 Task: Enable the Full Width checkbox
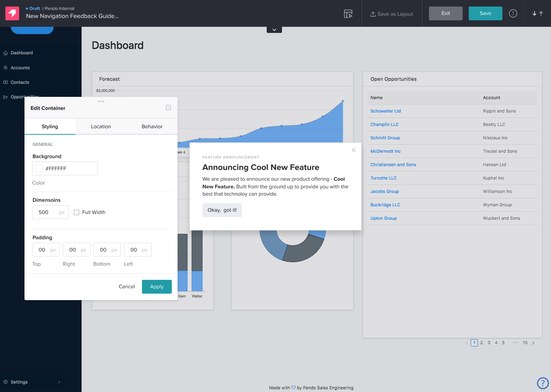[x=77, y=212]
